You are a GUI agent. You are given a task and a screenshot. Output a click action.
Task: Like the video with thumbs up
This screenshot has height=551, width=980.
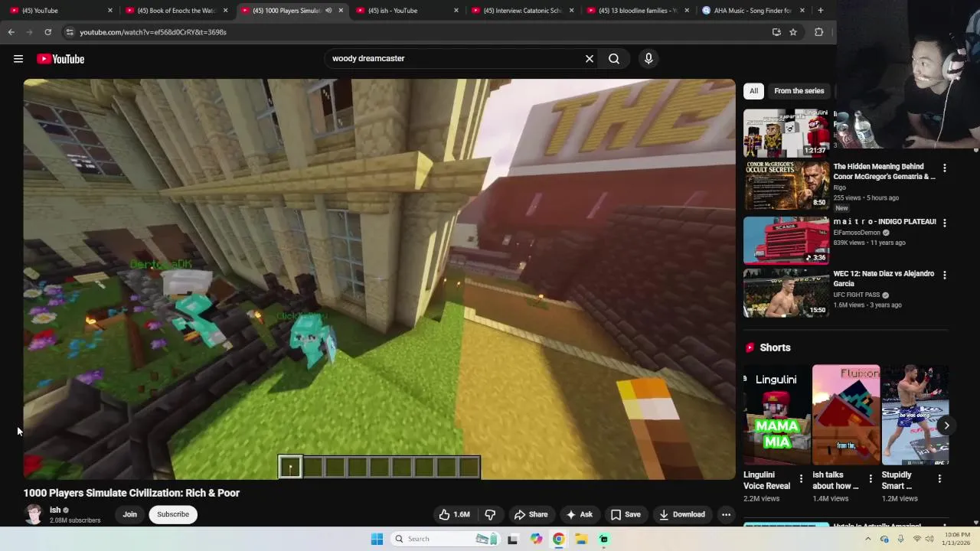[454, 514]
